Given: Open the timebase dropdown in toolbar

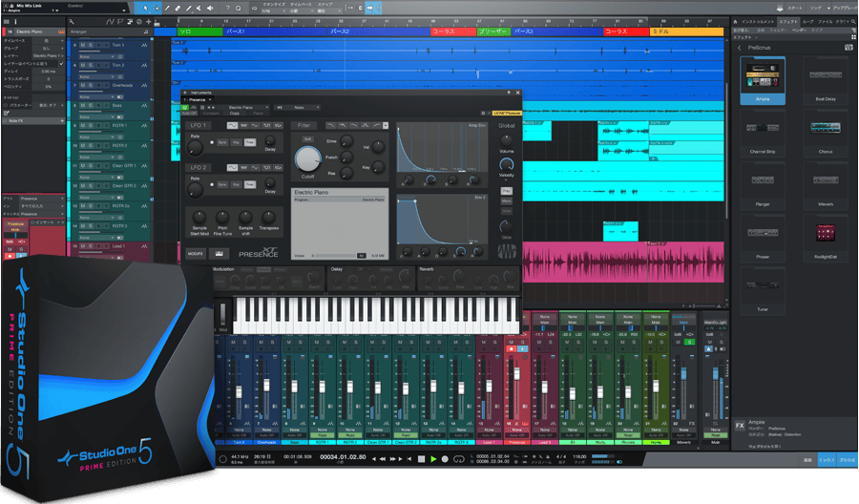Looking at the screenshot, I should (301, 10).
